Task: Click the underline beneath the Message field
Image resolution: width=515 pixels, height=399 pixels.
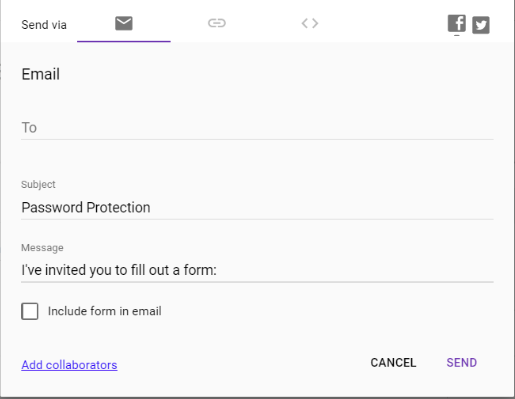Action: [x=257, y=282]
